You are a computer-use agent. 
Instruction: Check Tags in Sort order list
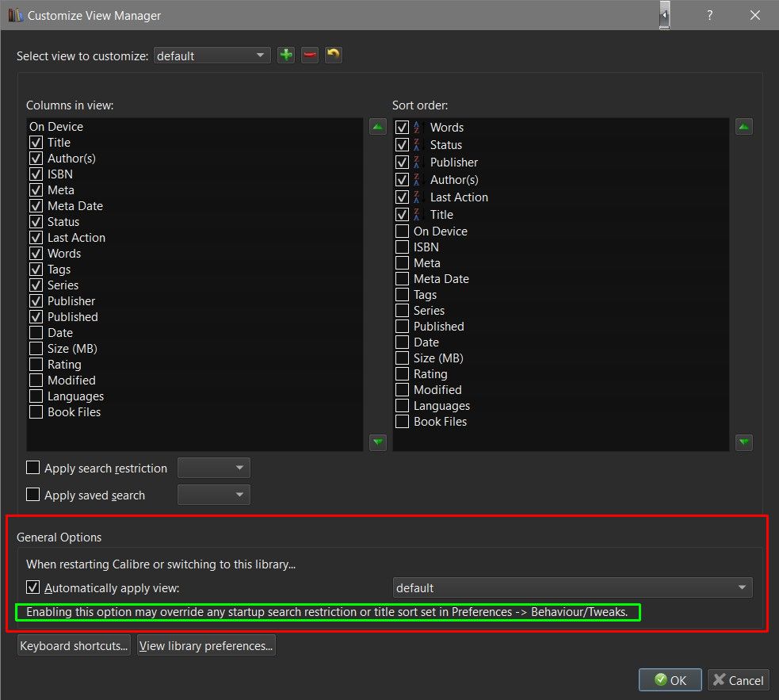402,295
